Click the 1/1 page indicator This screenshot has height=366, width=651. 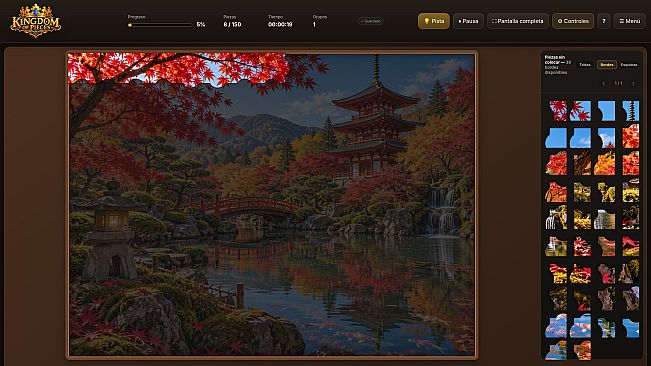point(618,83)
